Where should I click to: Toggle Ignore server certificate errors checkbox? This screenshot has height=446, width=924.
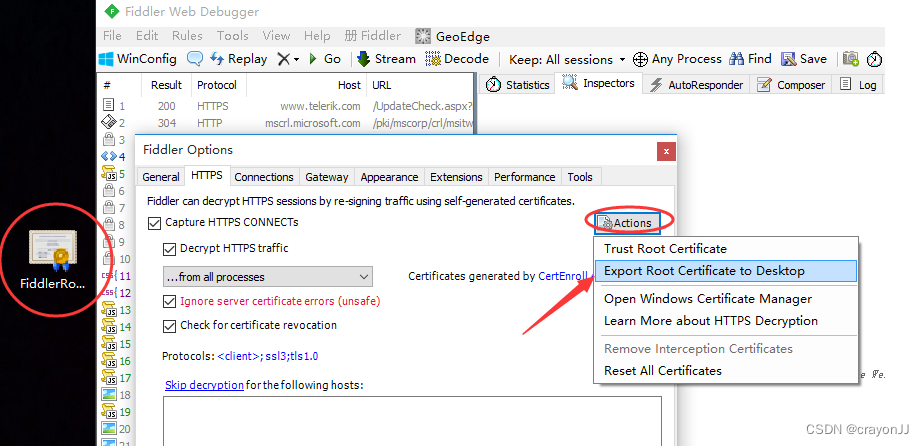point(169,301)
